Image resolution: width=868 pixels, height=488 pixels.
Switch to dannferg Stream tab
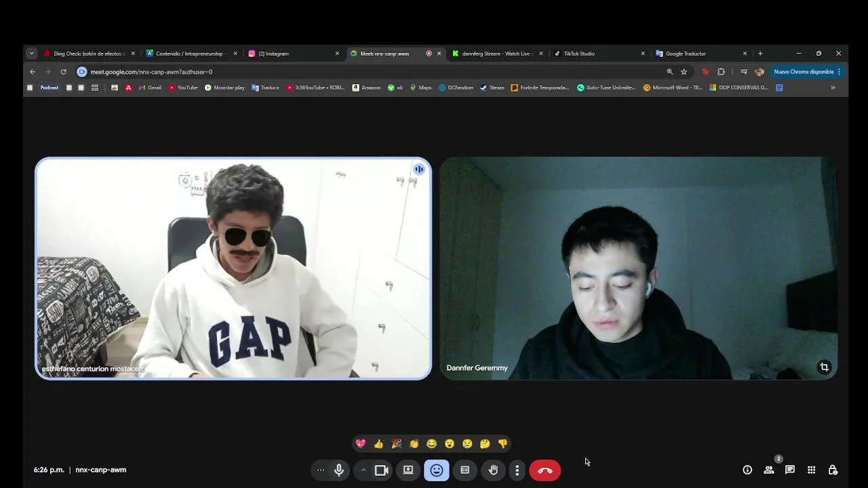click(497, 54)
